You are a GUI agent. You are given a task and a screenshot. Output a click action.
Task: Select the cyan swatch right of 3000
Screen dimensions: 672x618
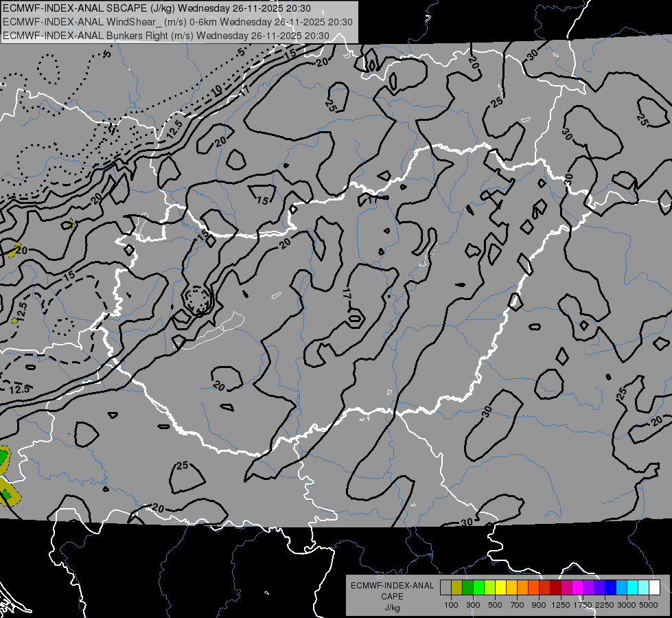[633, 587]
